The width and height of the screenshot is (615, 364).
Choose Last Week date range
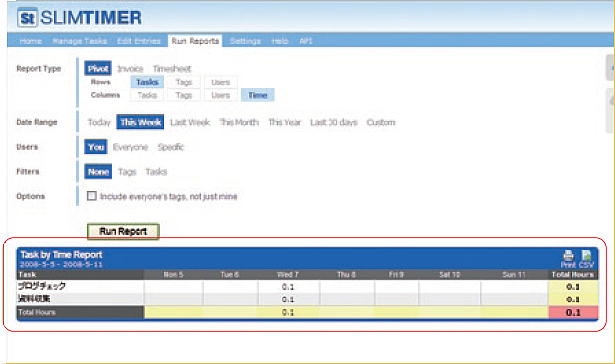(x=190, y=122)
